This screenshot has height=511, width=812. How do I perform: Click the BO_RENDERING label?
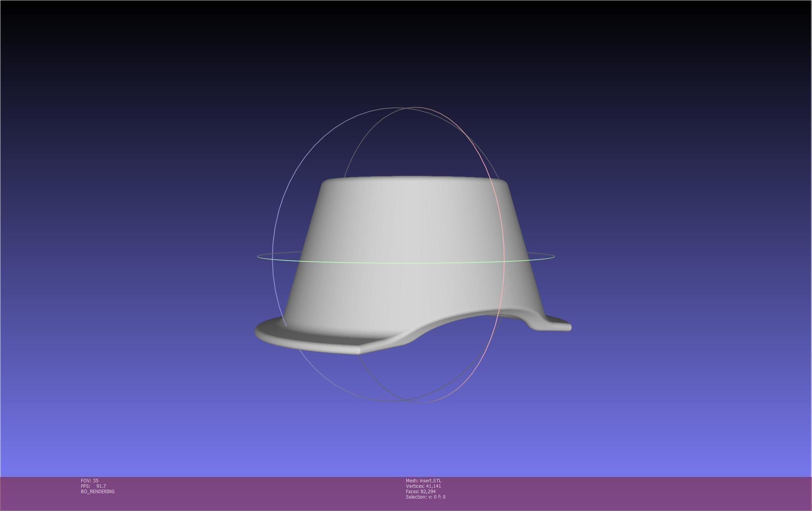click(98, 491)
